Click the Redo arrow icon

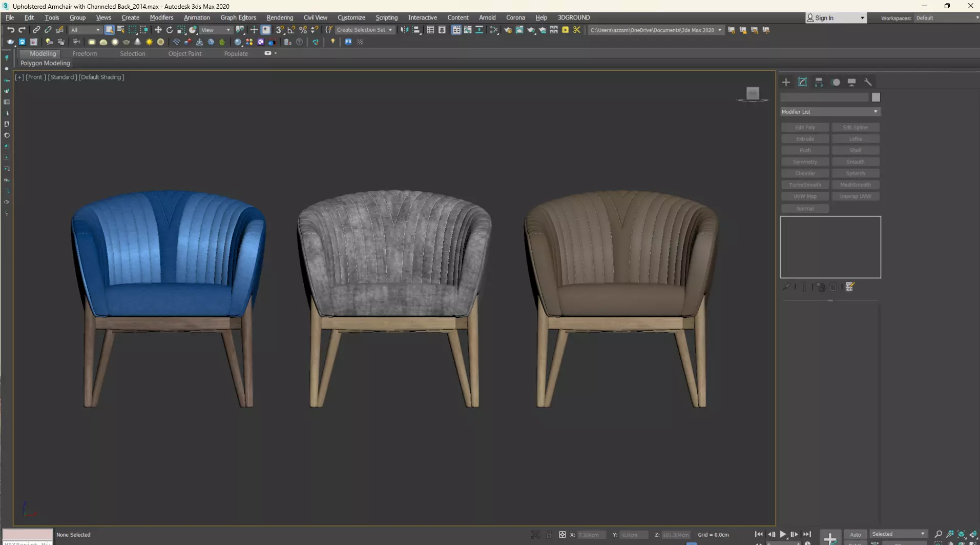point(22,30)
